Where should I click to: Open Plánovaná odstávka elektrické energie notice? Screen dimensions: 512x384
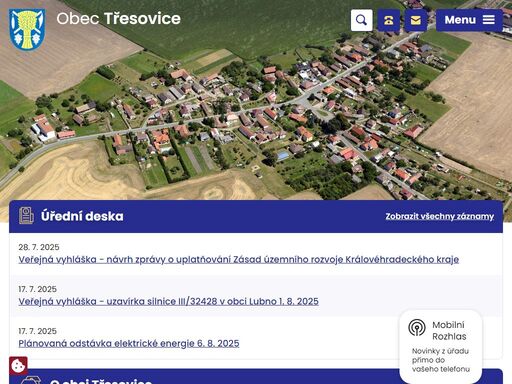pyautogui.click(x=129, y=343)
